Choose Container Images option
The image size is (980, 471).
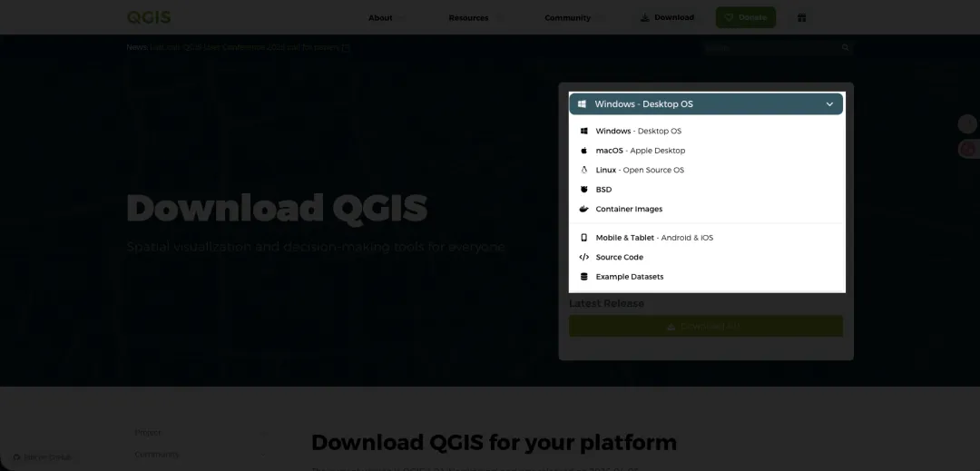pyautogui.click(x=707, y=209)
